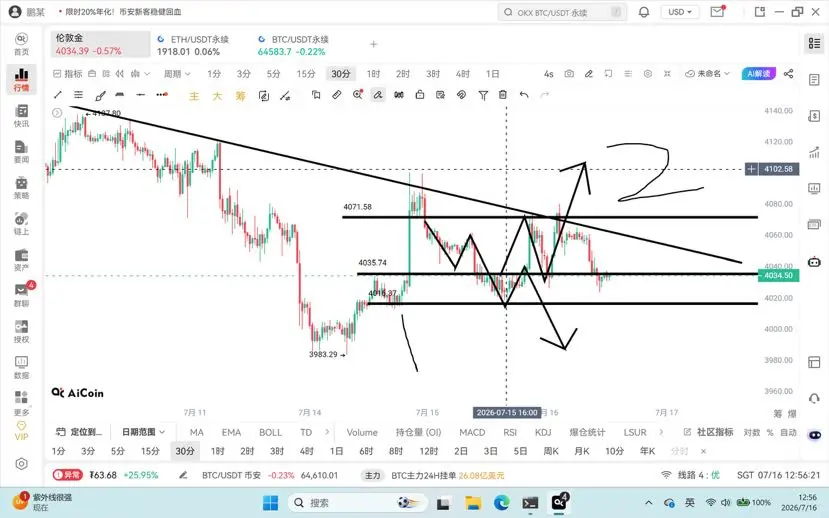
Task: Close the bottom period row with X
Action: [x=703, y=451]
